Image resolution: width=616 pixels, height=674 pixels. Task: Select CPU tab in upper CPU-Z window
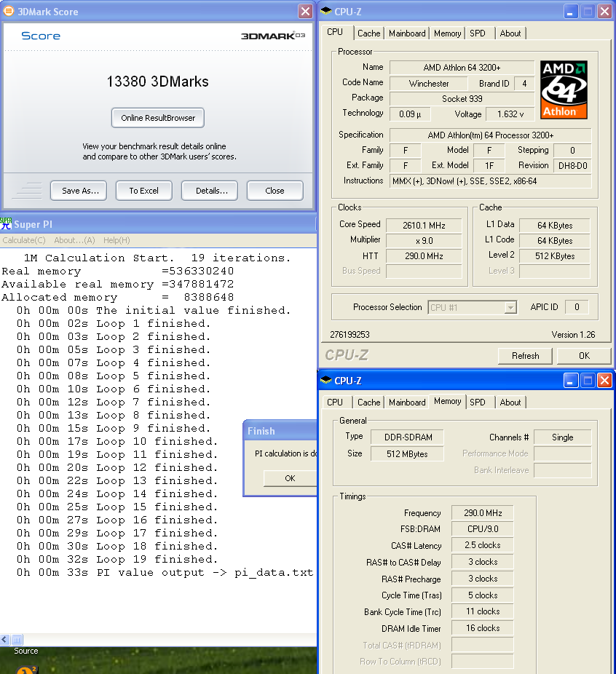tap(335, 32)
